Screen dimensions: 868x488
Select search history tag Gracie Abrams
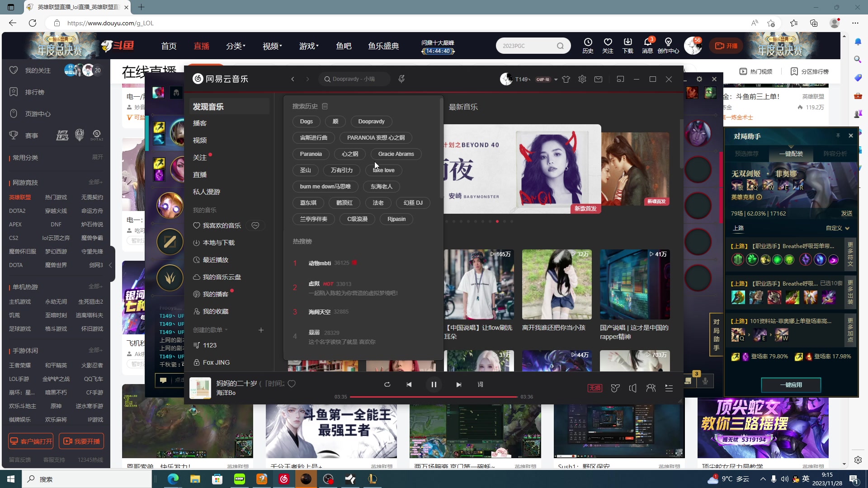pos(396,154)
